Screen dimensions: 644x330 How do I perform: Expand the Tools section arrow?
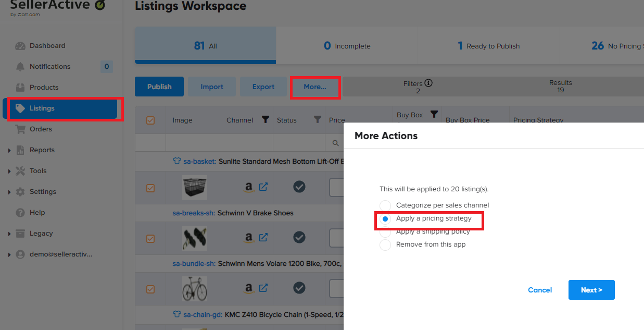coord(9,171)
